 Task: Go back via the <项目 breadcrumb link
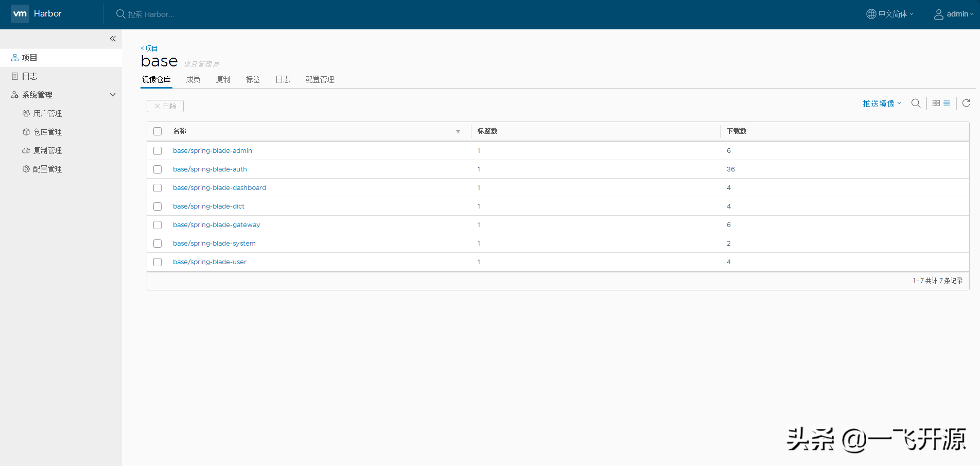coord(149,48)
